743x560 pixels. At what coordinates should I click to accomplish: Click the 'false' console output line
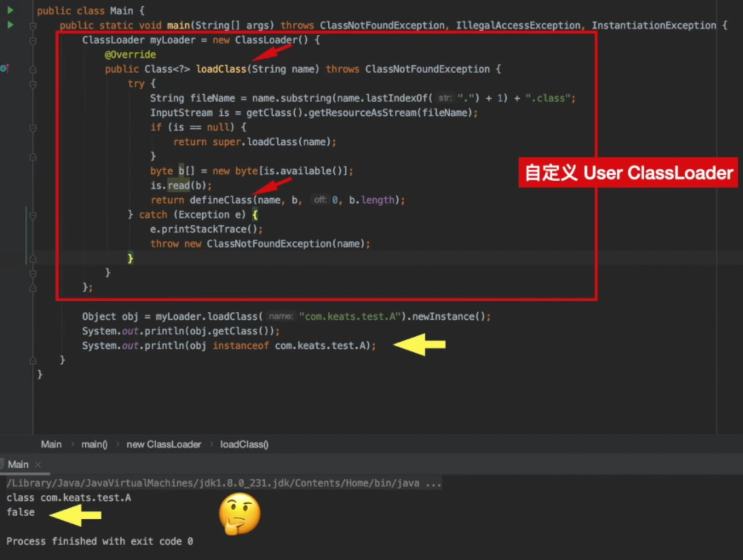20,512
